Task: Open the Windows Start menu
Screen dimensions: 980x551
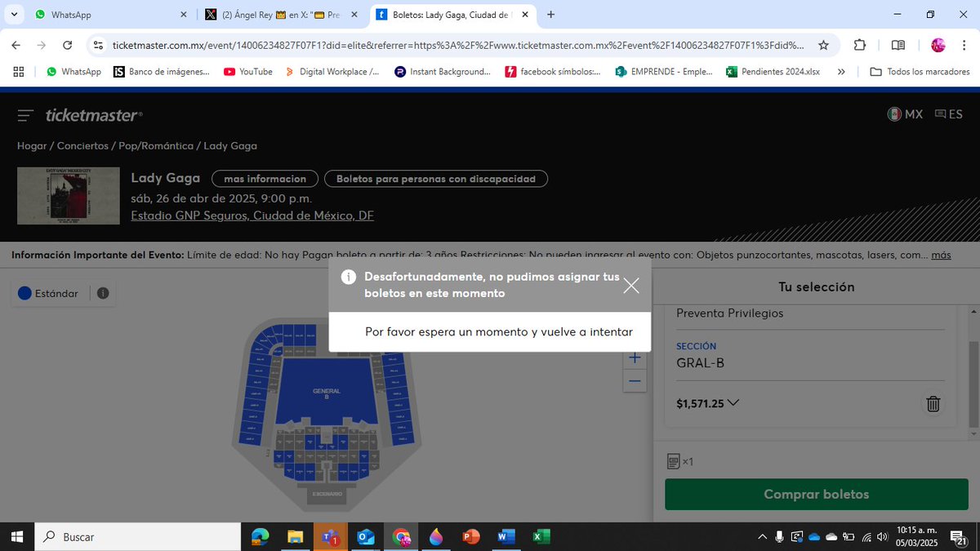Action: click(16, 536)
